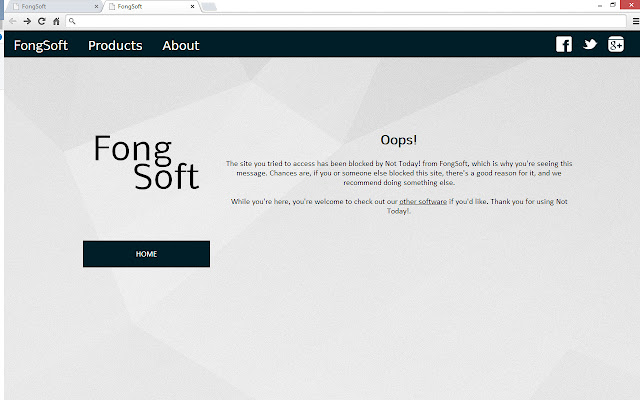Image resolution: width=640 pixels, height=400 pixels.
Task: Click the HOME button
Action: 147,254
